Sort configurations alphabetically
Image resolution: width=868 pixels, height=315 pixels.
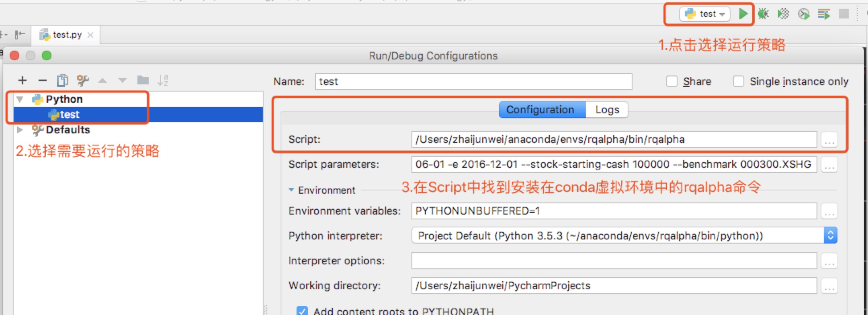pyautogui.click(x=163, y=80)
